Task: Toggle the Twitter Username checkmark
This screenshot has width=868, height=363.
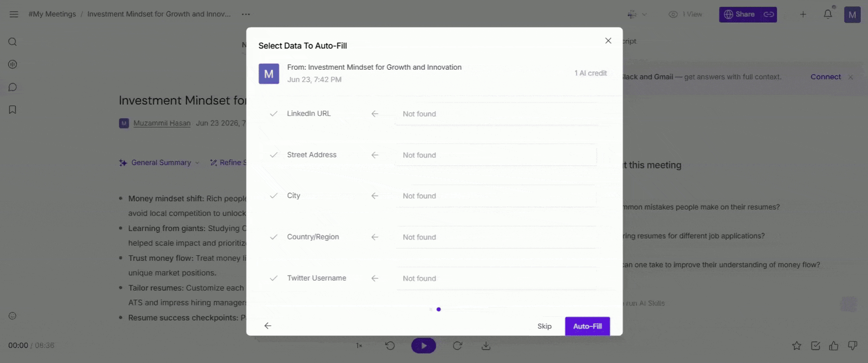Action: click(274, 278)
